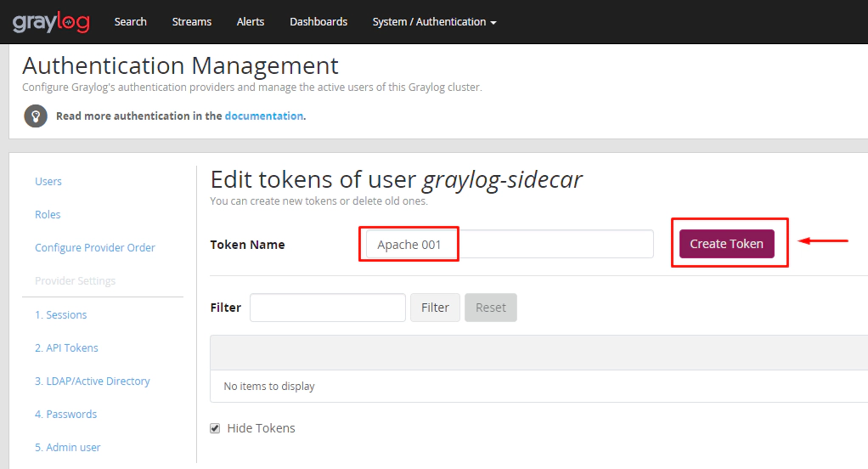Focus the Token Name input field

pyautogui.click(x=505, y=245)
